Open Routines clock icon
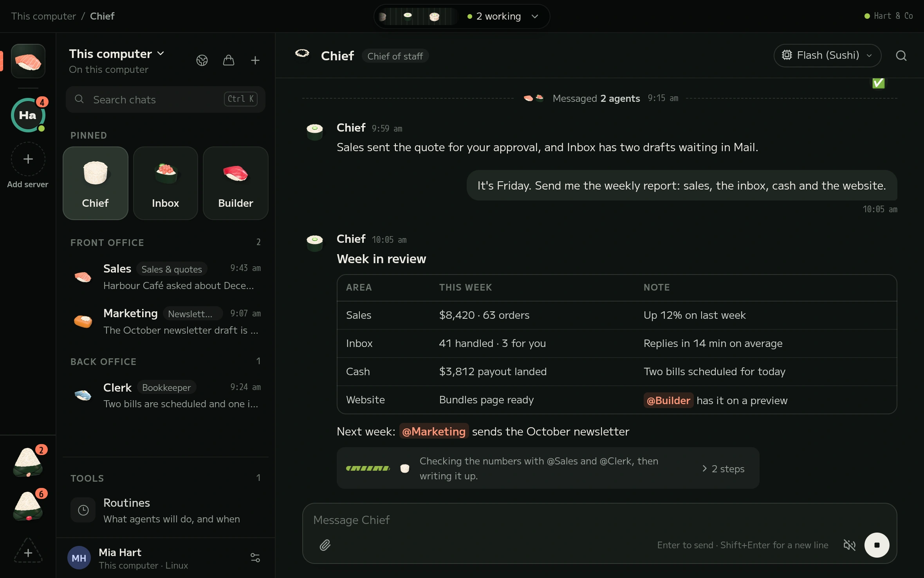Image resolution: width=924 pixels, height=578 pixels. (83, 510)
